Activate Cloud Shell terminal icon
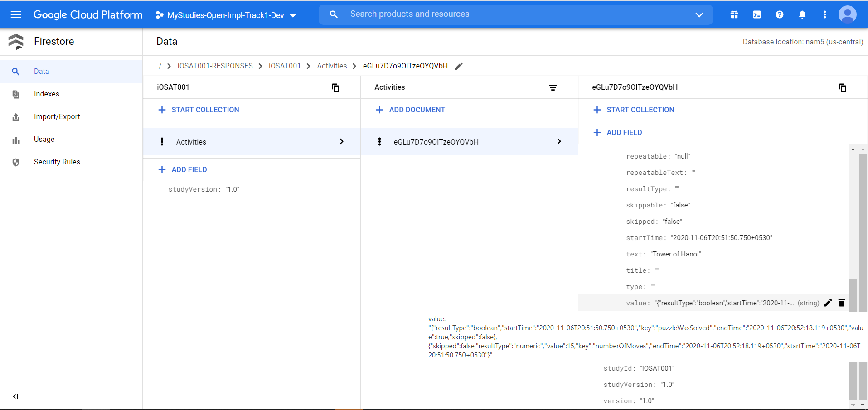This screenshot has height=410, width=868. pyautogui.click(x=757, y=15)
